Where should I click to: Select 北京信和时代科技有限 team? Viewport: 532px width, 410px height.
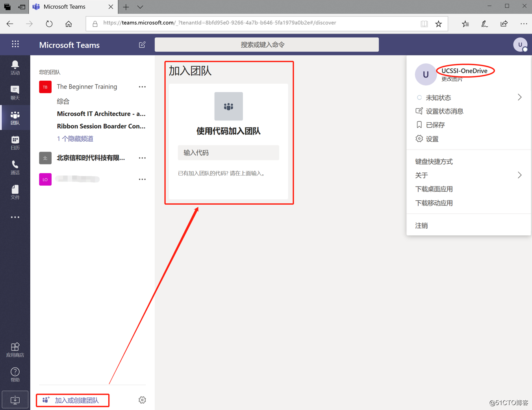(x=91, y=158)
